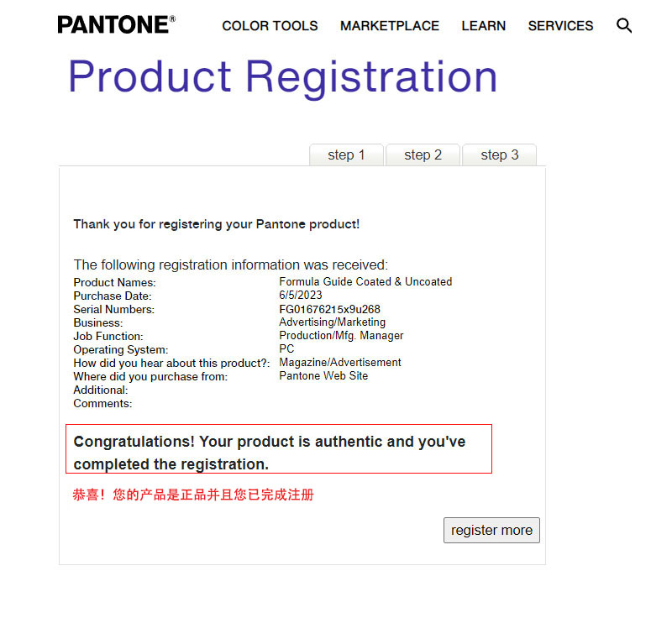Open the COLOR TOOLS menu
The image size is (672, 639).
click(x=270, y=26)
